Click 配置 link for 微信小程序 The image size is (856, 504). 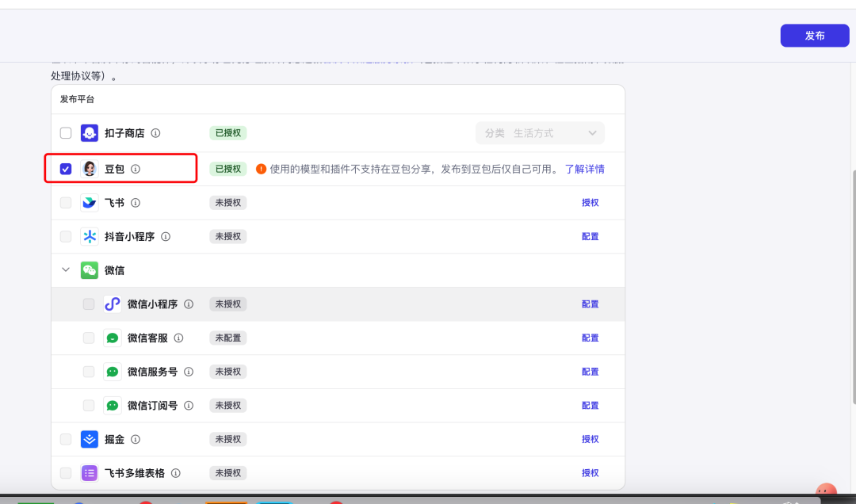pos(590,304)
